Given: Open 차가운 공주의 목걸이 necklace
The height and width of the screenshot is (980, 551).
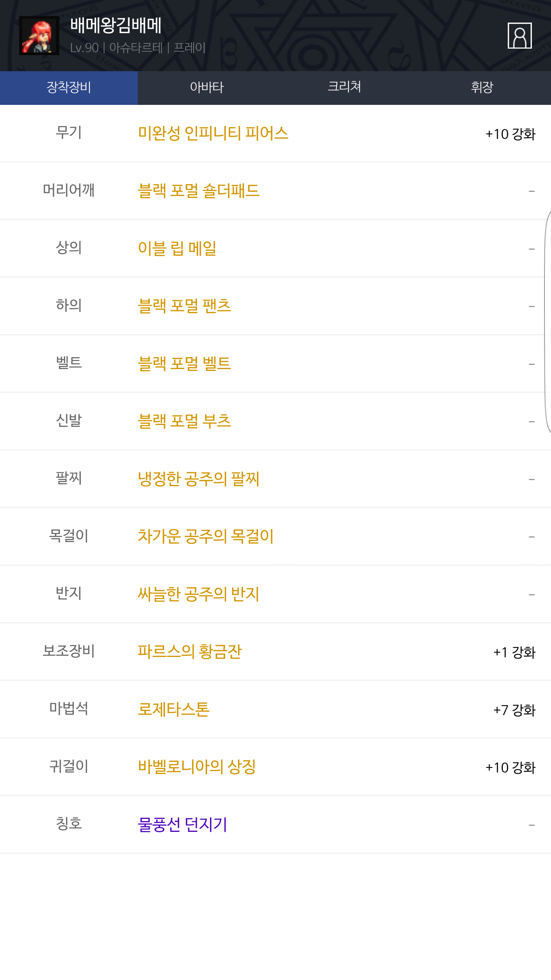Looking at the screenshot, I should click(205, 536).
